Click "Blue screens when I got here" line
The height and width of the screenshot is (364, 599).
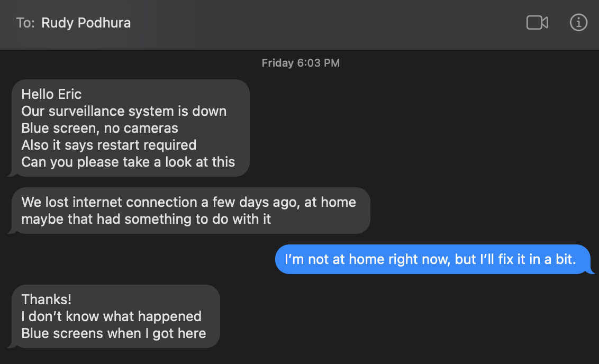114,333
